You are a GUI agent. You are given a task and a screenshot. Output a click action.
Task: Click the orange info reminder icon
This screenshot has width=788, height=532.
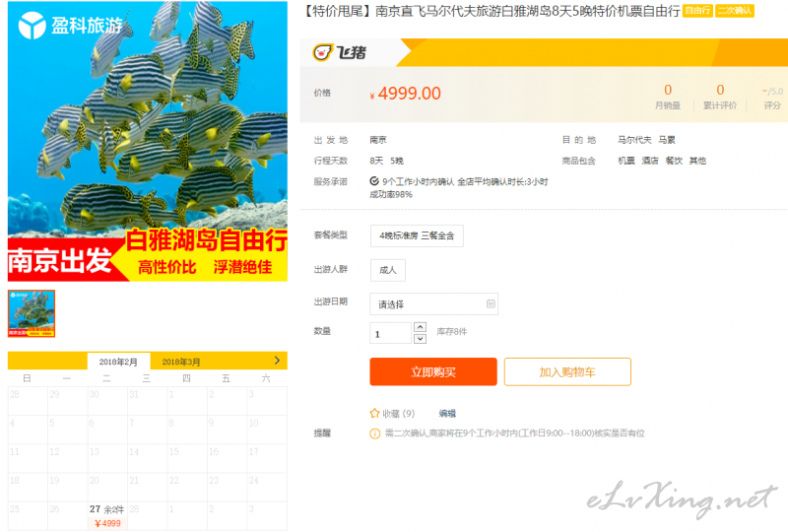[375, 433]
